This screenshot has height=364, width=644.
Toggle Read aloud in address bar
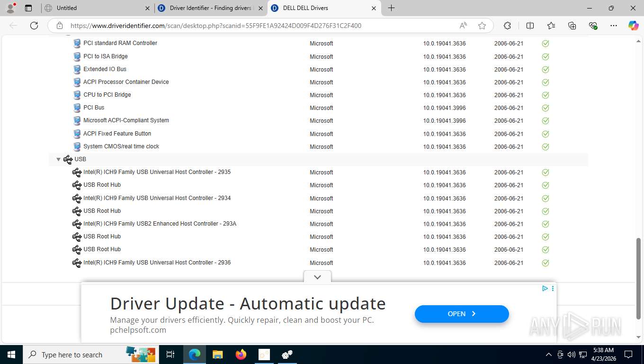pos(463,26)
